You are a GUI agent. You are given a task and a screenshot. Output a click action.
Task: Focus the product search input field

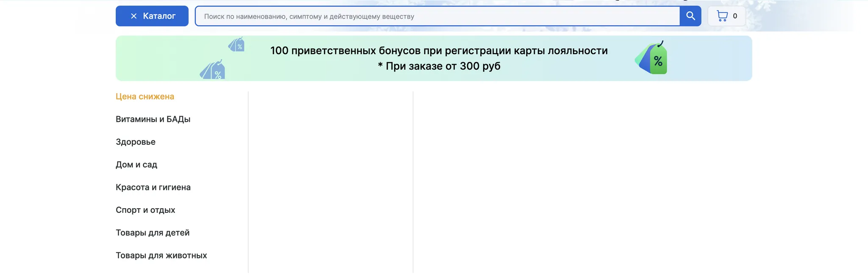(437, 16)
